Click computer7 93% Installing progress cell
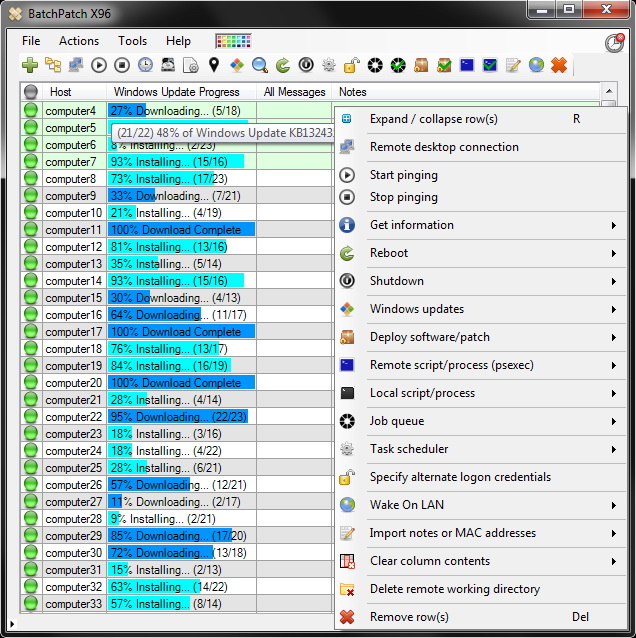The image size is (636, 638). tap(181, 162)
